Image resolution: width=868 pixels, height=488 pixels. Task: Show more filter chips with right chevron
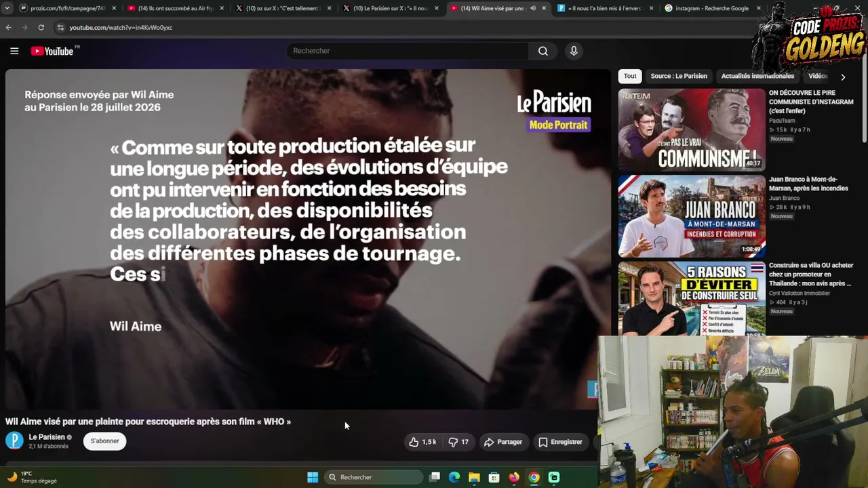843,77
